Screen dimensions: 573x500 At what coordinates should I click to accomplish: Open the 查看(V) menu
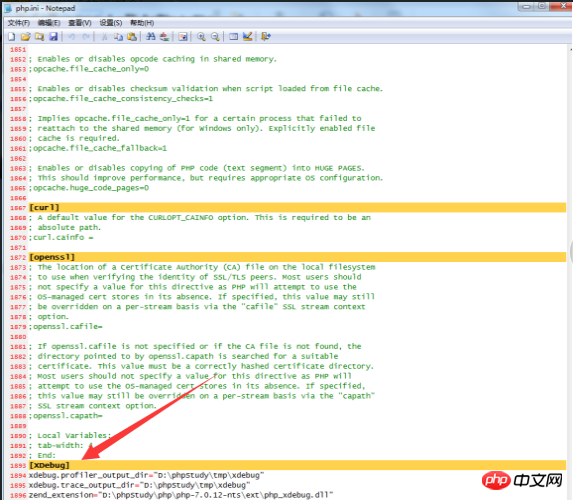pyautogui.click(x=80, y=23)
